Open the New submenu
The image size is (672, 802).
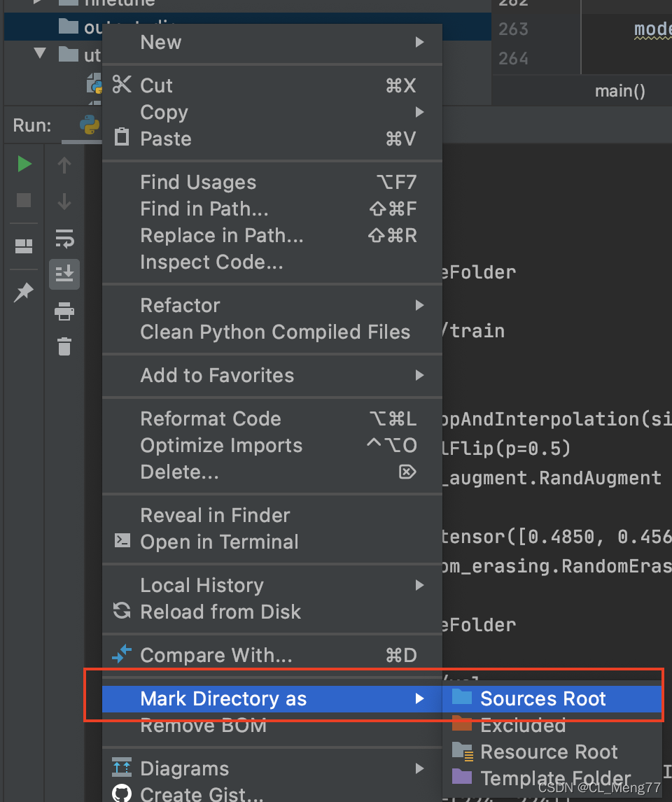272,43
